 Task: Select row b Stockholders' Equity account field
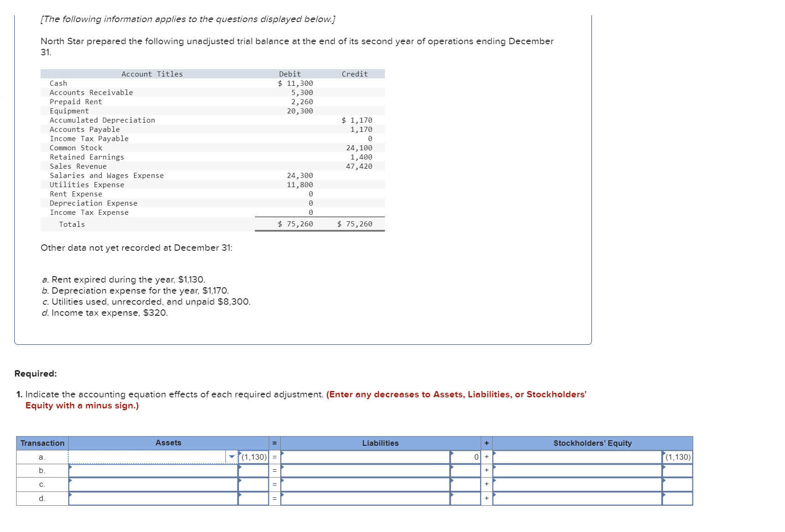(x=577, y=471)
